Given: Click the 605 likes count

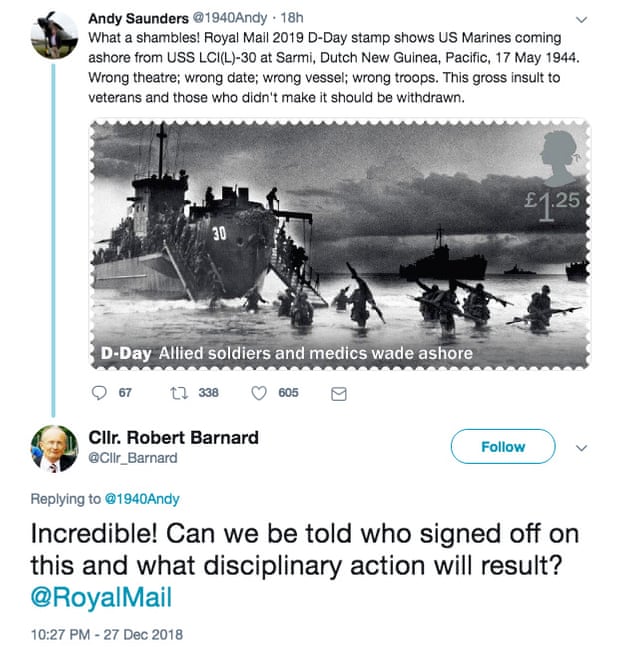Looking at the screenshot, I should (288, 393).
